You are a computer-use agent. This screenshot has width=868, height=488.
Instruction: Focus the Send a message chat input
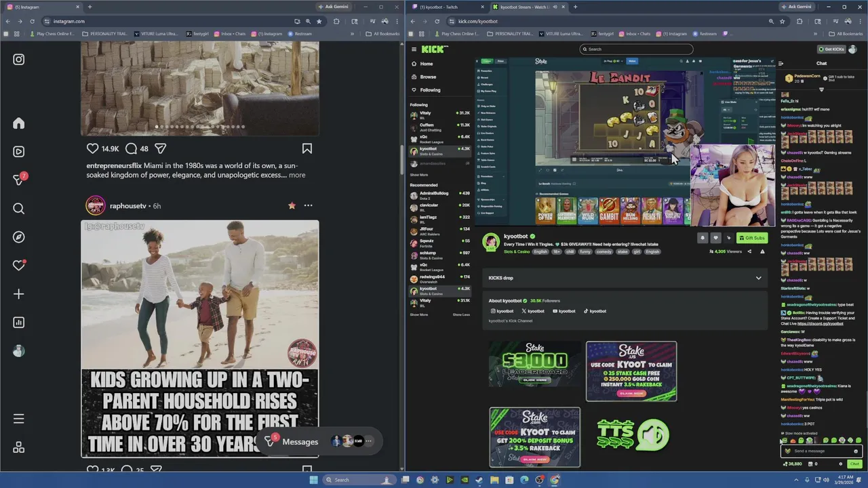click(x=822, y=451)
